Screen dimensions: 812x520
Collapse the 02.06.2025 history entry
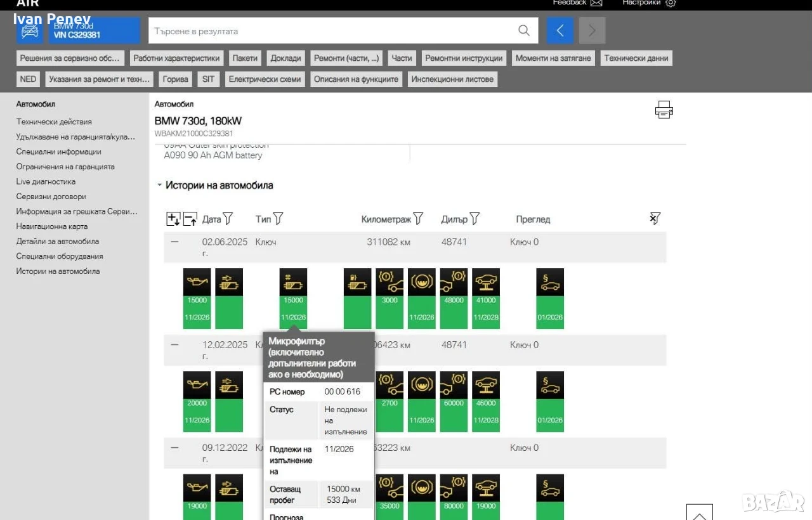pos(174,242)
